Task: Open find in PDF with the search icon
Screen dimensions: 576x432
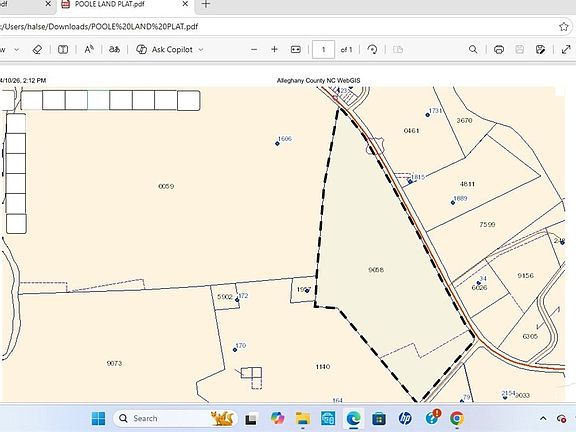Action: pos(473,49)
